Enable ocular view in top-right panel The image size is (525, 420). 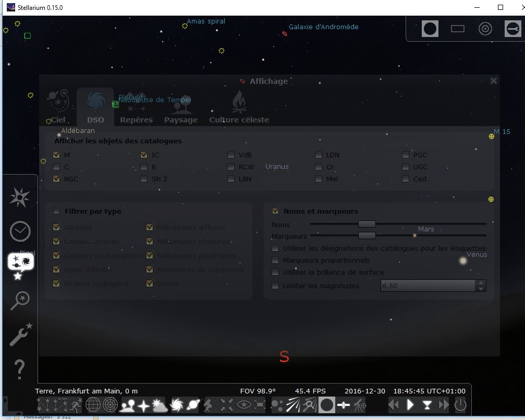click(x=430, y=29)
